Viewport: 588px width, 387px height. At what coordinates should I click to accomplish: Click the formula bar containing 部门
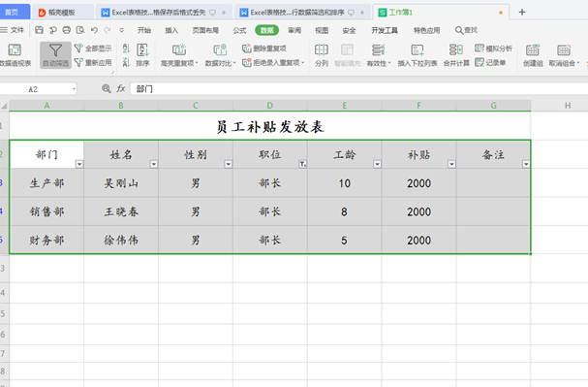point(358,89)
